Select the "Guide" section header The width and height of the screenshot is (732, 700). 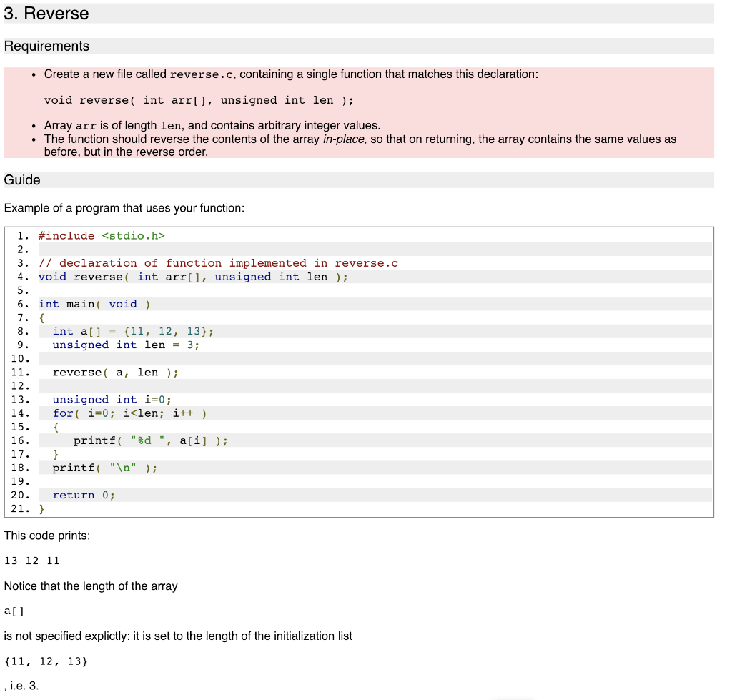point(21,179)
